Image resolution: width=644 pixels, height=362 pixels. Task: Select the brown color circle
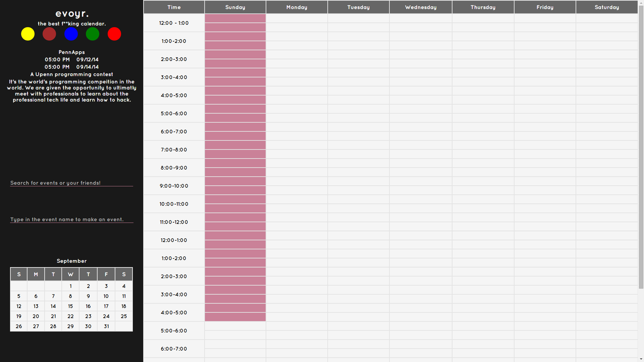(x=49, y=34)
